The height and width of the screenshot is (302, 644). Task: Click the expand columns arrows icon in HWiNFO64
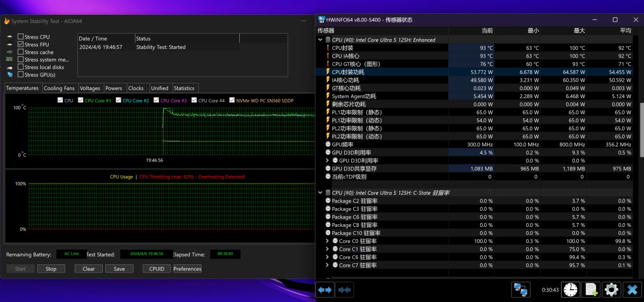tap(325, 290)
